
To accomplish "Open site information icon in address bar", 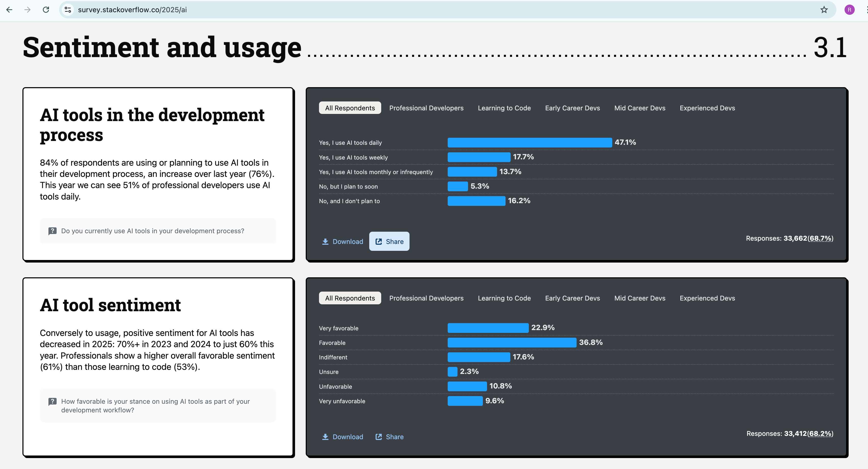I will click(68, 10).
